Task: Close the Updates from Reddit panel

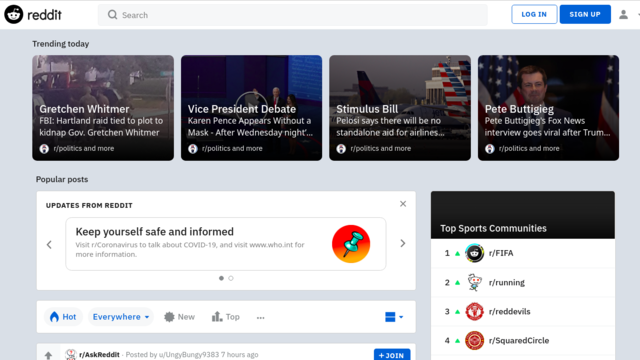Action: click(x=403, y=204)
